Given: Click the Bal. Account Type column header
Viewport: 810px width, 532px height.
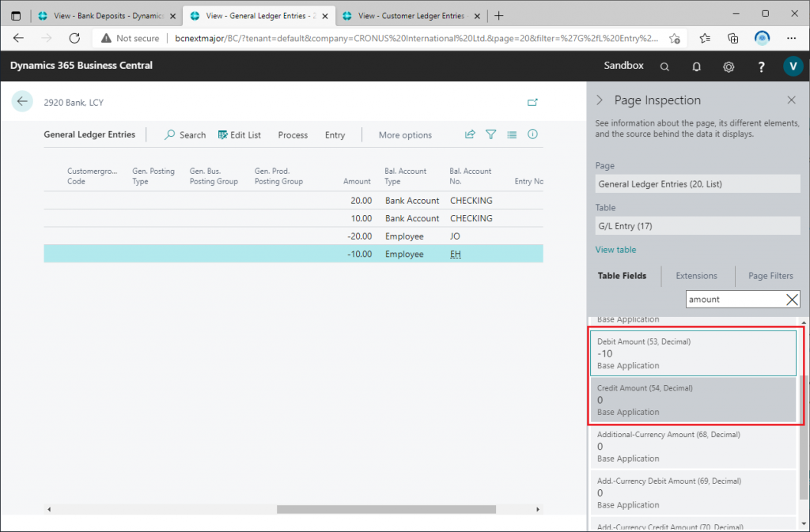Looking at the screenshot, I should 405,176.
